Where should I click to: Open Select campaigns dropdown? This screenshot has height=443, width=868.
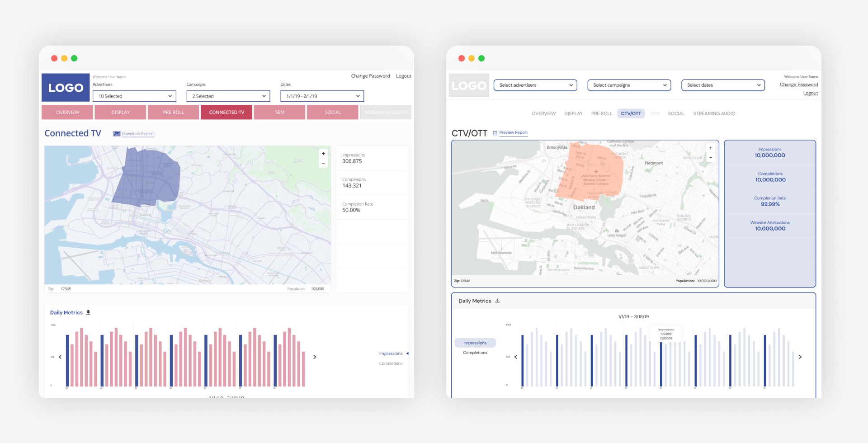coord(629,85)
